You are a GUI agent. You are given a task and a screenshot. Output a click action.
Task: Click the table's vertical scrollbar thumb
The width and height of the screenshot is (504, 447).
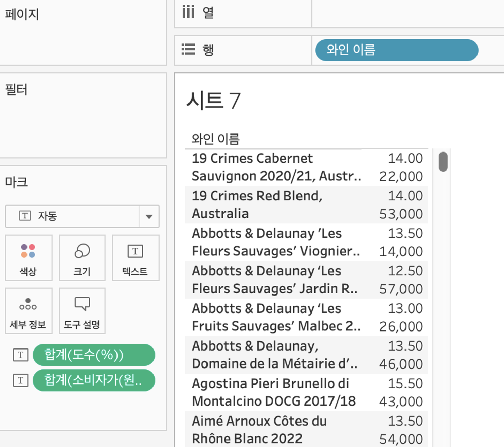[x=443, y=162]
